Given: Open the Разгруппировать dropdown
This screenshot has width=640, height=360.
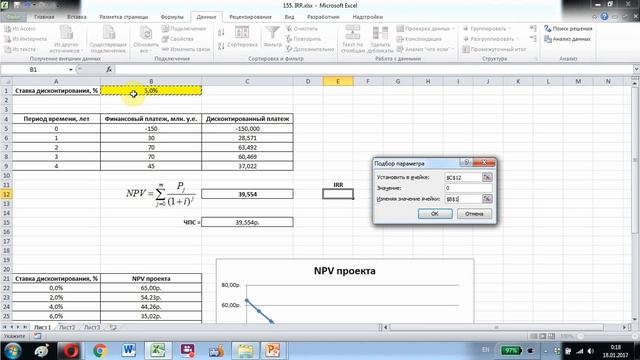Looking at the screenshot, I should pos(518,39).
